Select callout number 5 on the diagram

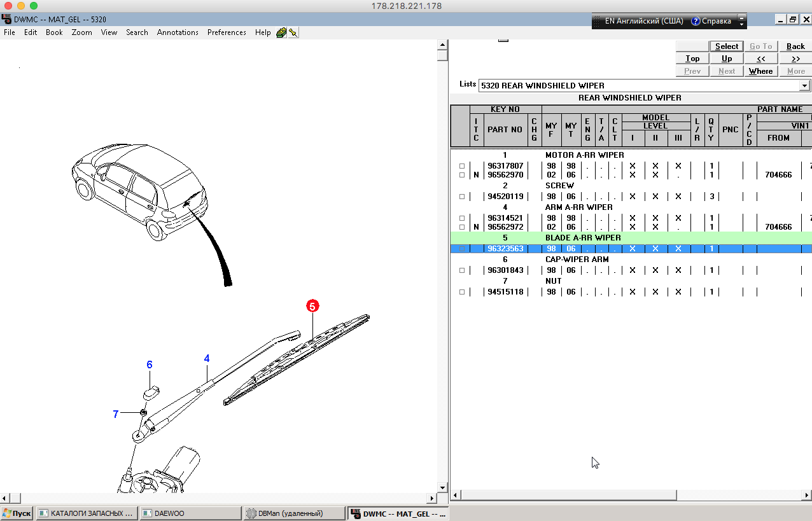click(312, 306)
